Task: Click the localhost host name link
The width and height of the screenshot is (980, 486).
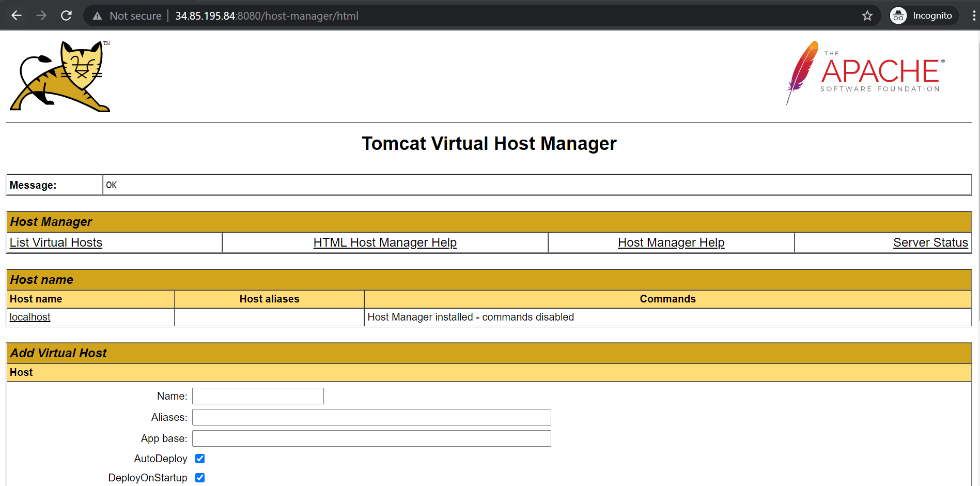Action: point(30,317)
